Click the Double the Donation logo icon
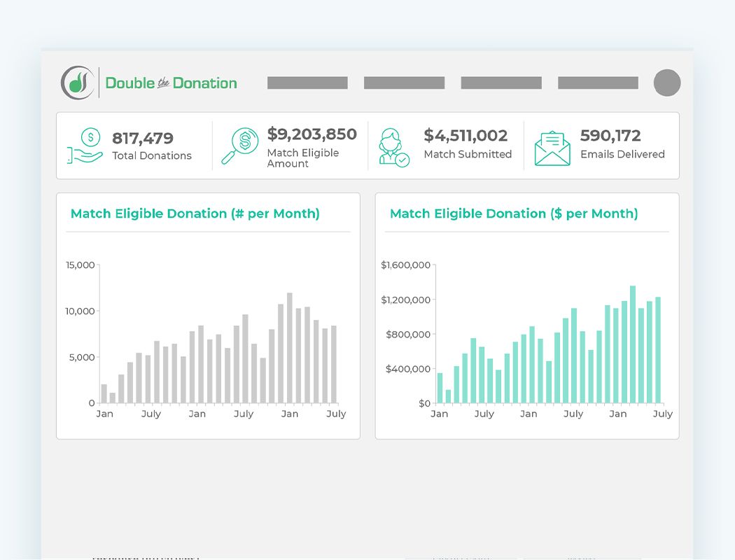Image resolution: width=735 pixels, height=560 pixels. coord(78,83)
